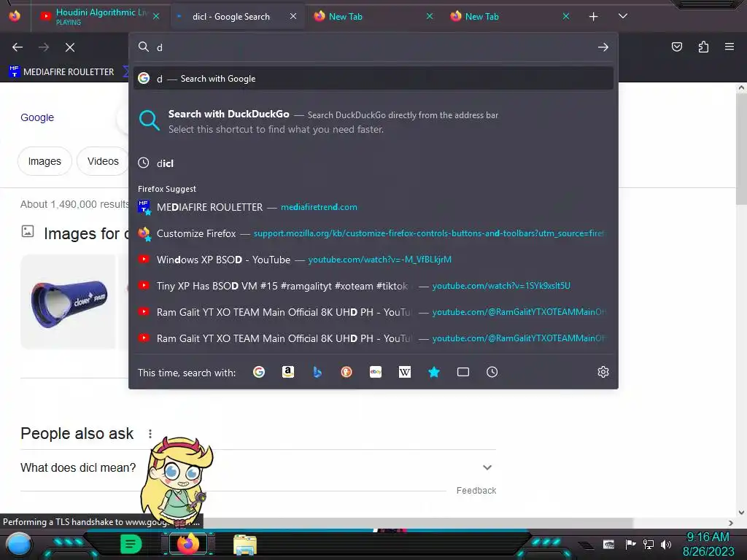Switch to the first New Tab
Viewport: 747px width, 560px height.
point(345,16)
